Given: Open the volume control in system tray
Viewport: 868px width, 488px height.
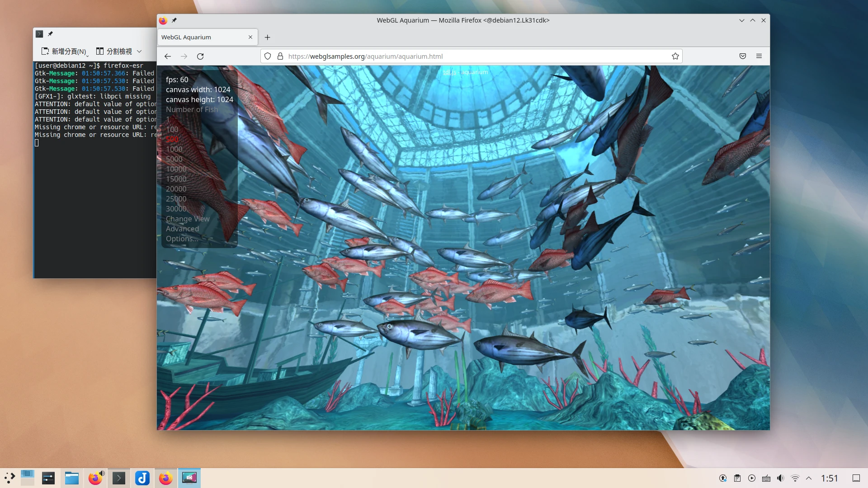Looking at the screenshot, I should 780,478.
